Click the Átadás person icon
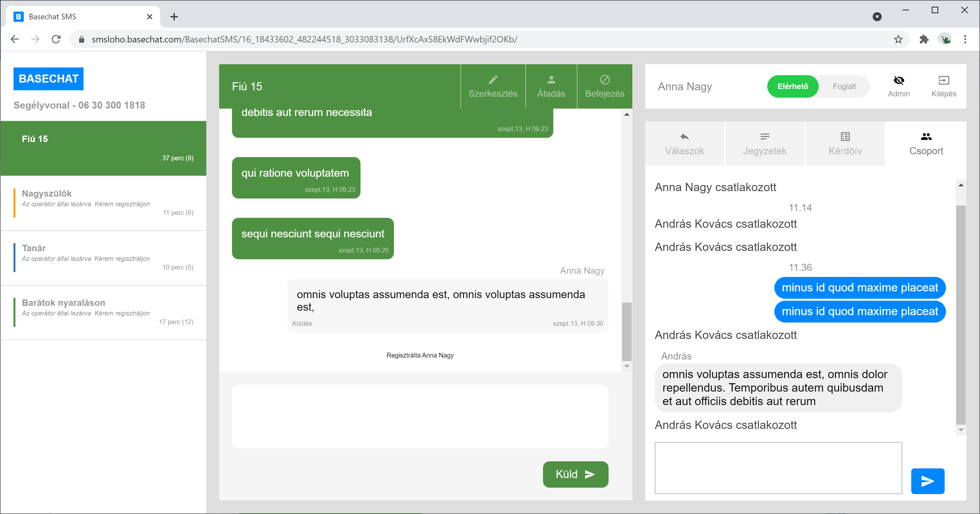 (551, 80)
